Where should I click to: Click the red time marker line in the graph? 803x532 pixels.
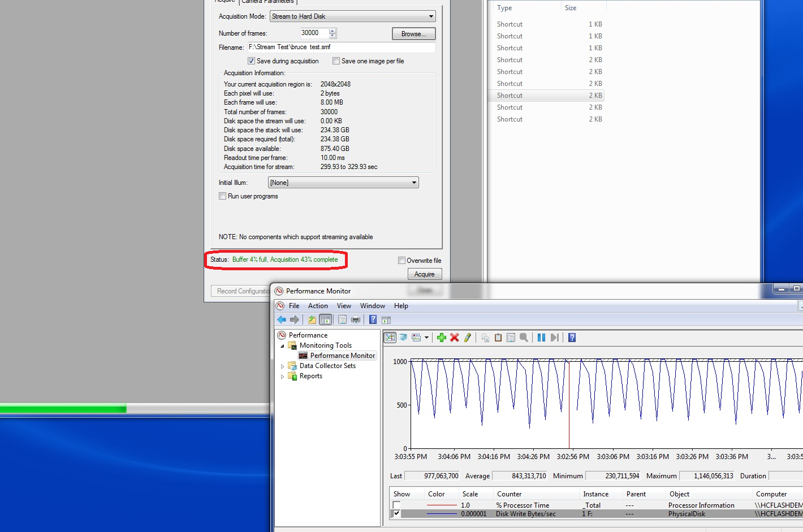tap(569, 404)
